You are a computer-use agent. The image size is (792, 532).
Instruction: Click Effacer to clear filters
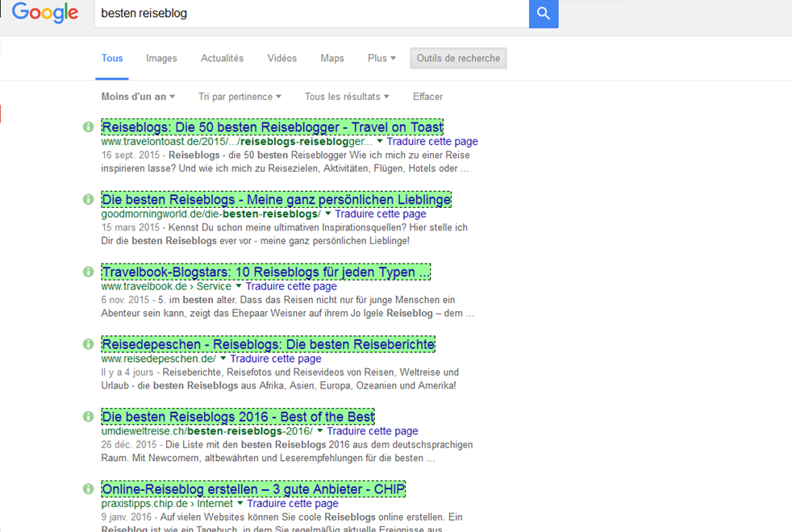point(427,97)
